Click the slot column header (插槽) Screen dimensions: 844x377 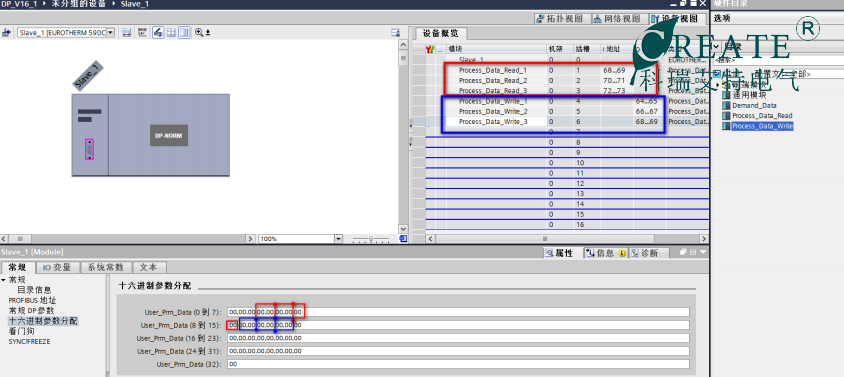(x=582, y=49)
